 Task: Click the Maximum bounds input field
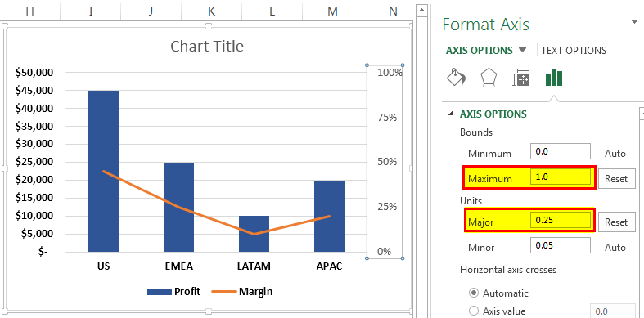coord(561,177)
